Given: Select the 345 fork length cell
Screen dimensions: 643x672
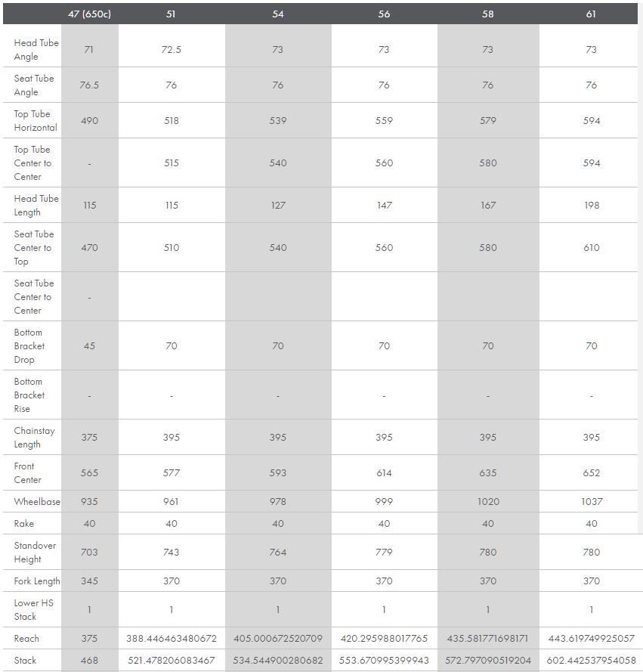Looking at the screenshot, I should [89, 581].
